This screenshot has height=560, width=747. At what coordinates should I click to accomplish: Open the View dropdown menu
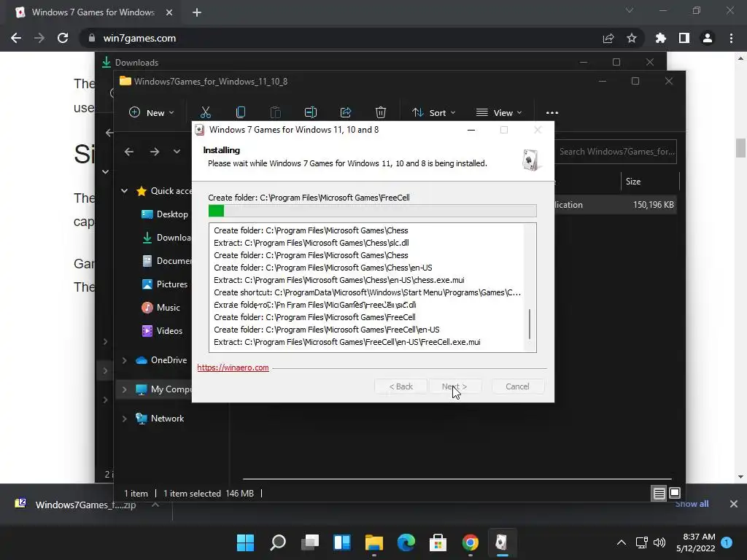(x=499, y=113)
